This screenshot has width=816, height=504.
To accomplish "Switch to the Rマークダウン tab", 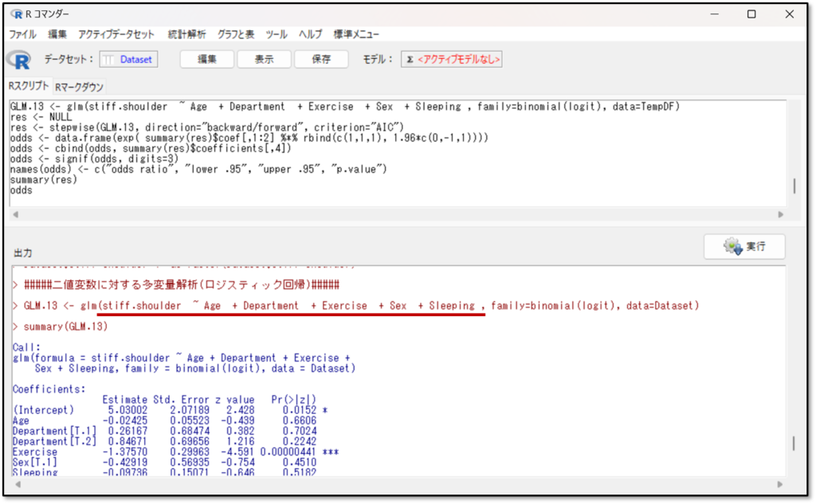I will coord(79,87).
